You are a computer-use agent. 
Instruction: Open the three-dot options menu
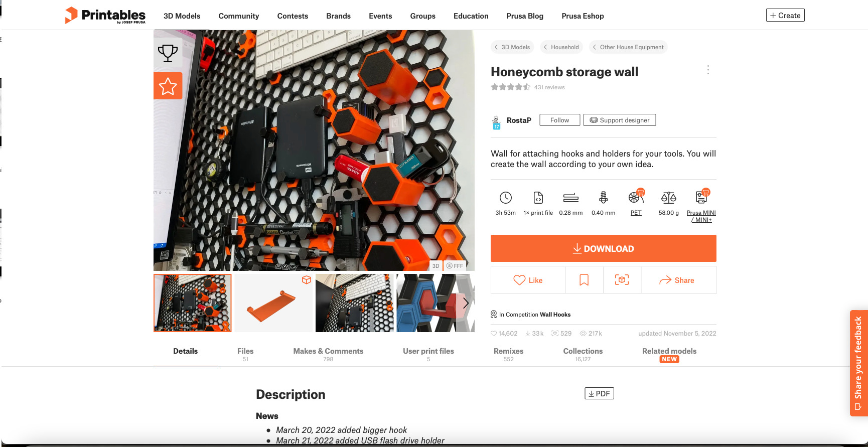tap(708, 70)
